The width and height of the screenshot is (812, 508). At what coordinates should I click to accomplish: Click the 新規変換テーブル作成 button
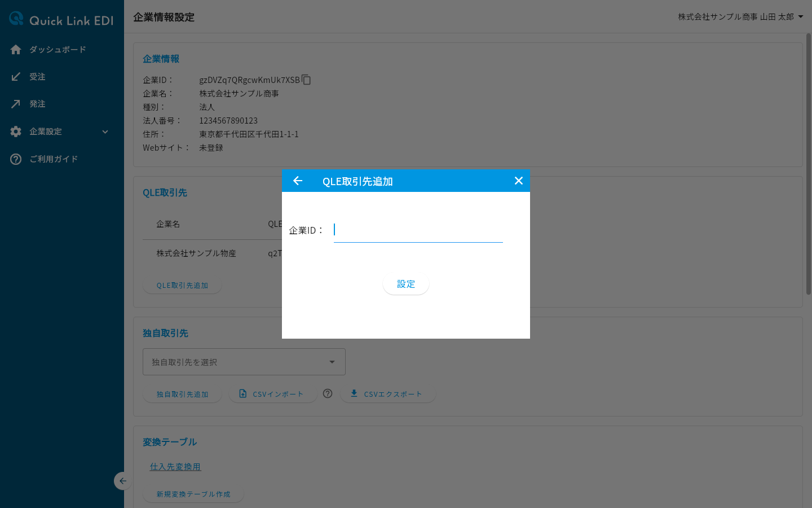click(x=193, y=494)
